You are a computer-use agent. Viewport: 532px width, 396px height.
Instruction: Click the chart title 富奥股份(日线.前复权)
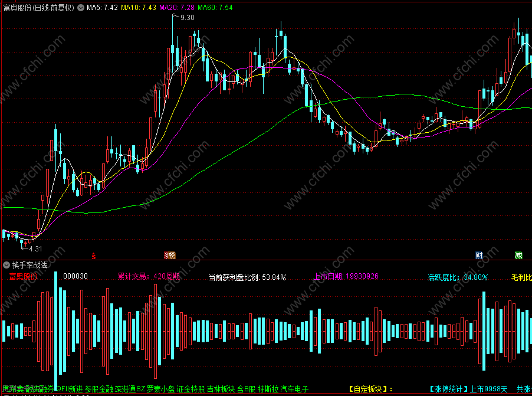point(39,8)
